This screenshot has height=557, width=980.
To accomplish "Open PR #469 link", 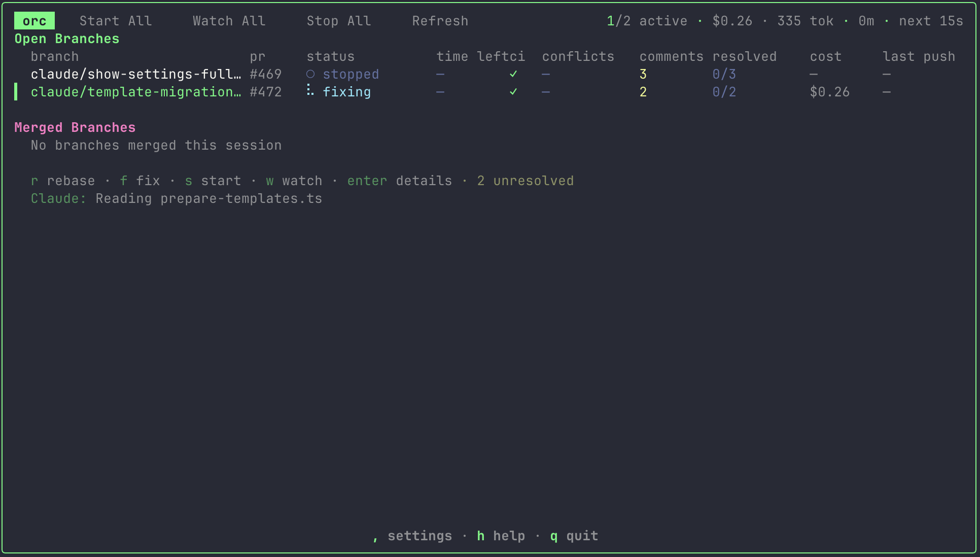I will pyautogui.click(x=265, y=74).
